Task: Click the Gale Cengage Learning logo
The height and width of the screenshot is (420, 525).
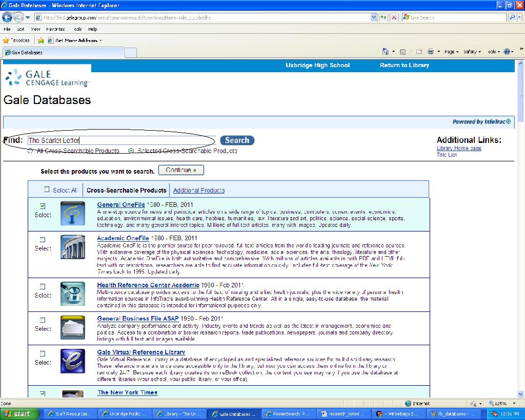Action: coord(47,78)
